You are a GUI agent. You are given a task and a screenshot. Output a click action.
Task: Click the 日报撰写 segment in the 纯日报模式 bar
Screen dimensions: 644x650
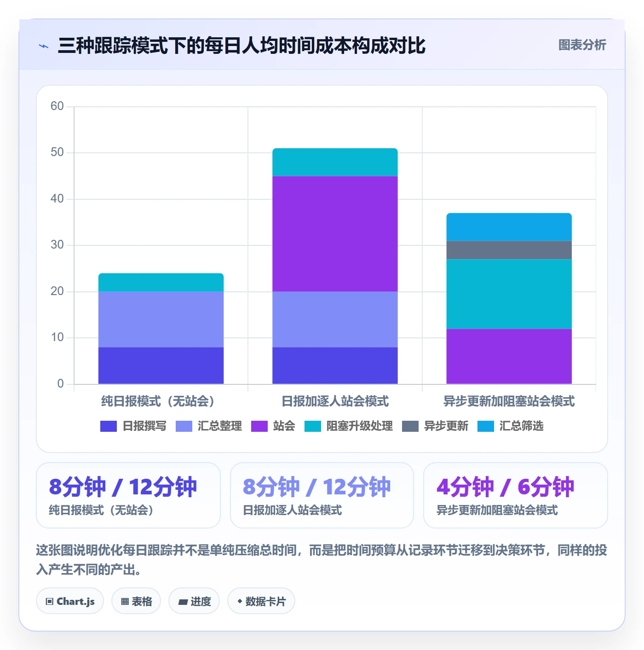coord(161,366)
